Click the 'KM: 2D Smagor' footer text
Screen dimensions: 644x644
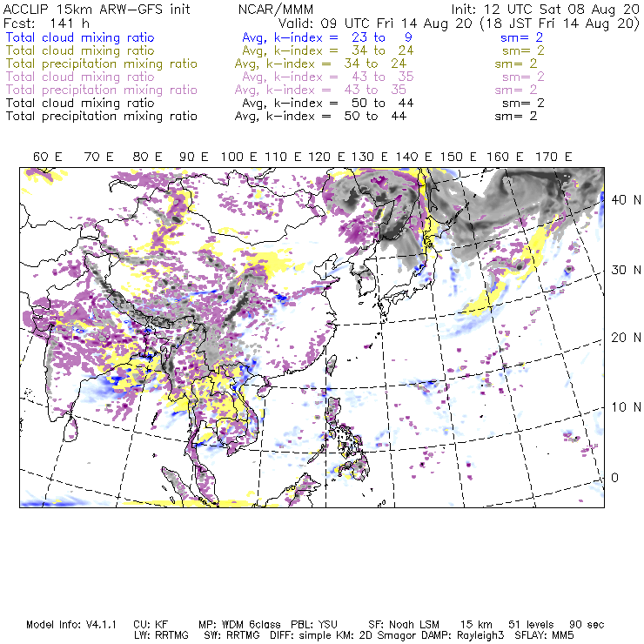coord(376,635)
